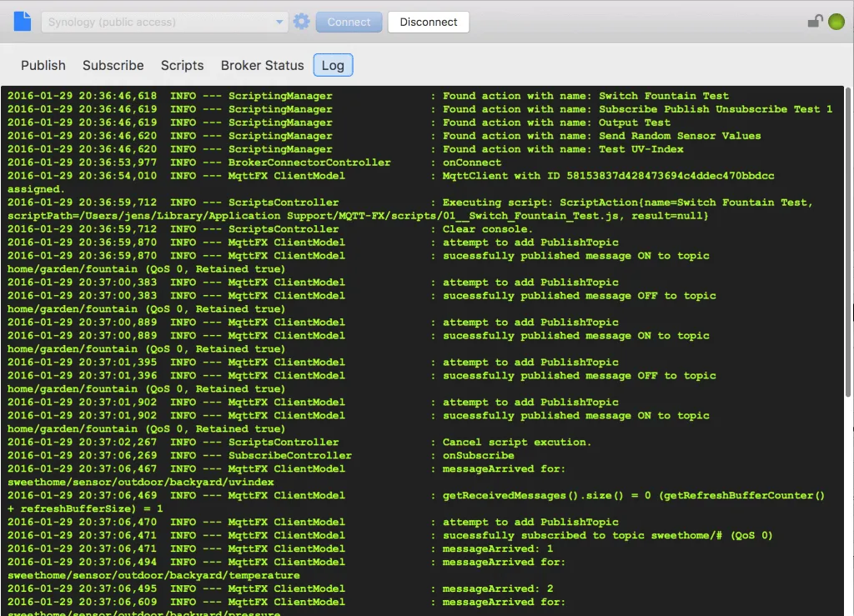
Task: Click topic line 'sweethome/sensor/outdoor/backyard/temperature'
Action: [153, 575]
